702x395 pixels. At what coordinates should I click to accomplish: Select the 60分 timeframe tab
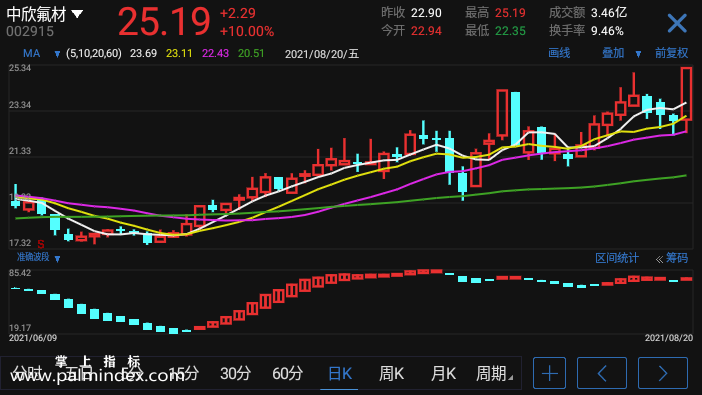click(x=287, y=373)
